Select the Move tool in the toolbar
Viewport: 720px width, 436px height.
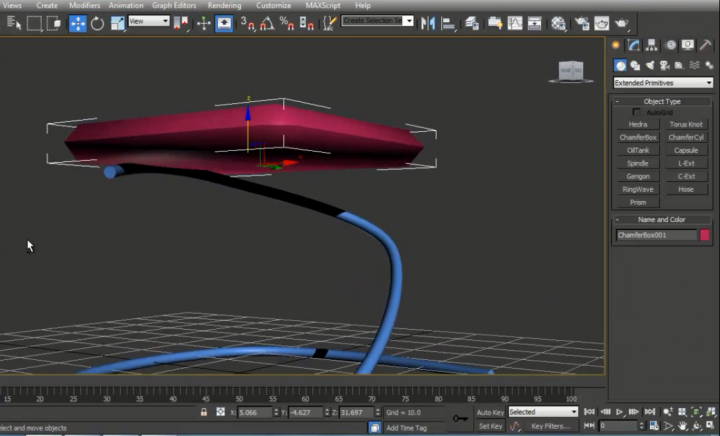pos(77,23)
